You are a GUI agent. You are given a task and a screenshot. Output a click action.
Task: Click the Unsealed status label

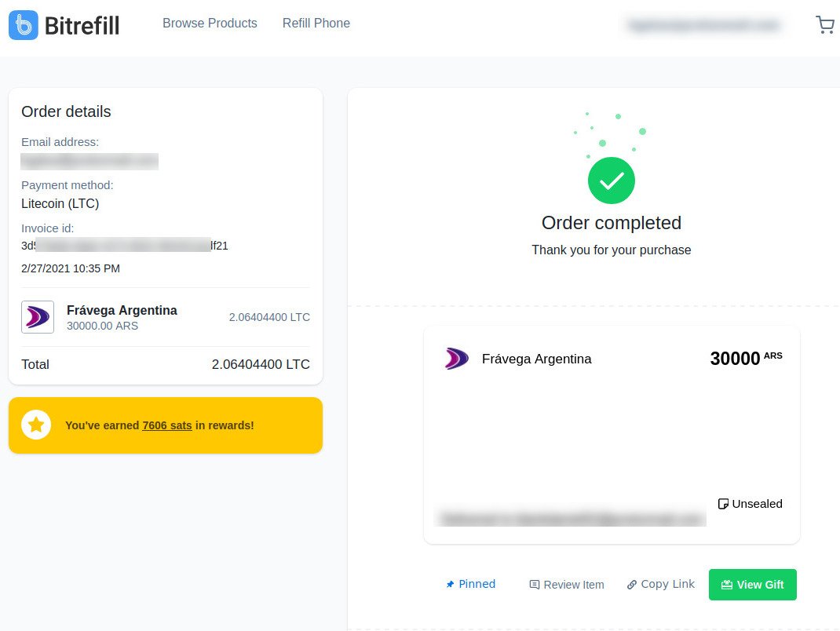pyautogui.click(x=757, y=504)
